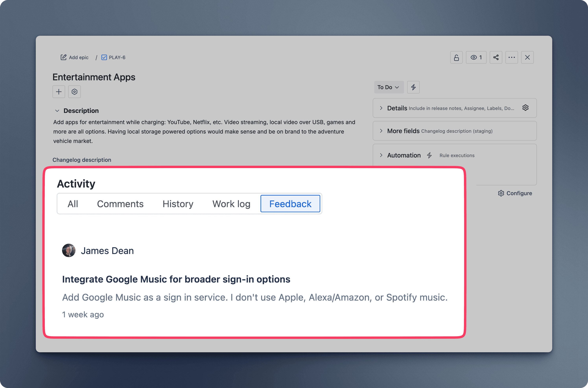Open the History tab
588x388 pixels.
[x=178, y=204]
